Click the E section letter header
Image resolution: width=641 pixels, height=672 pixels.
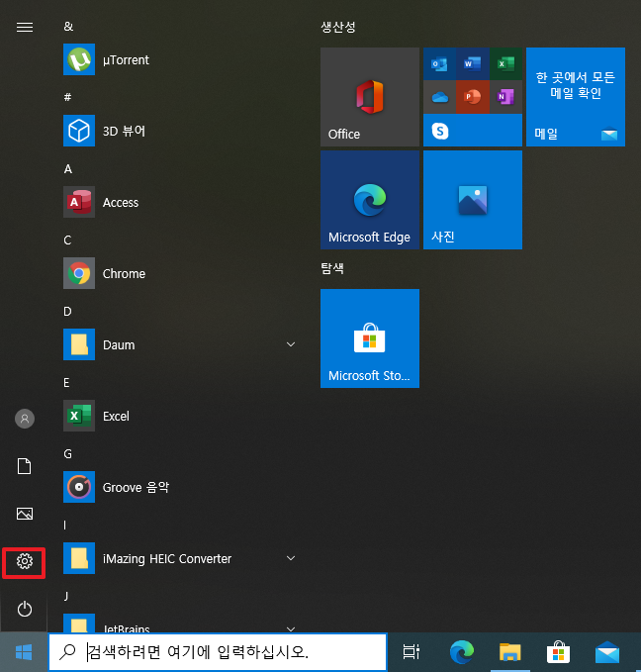click(x=66, y=382)
